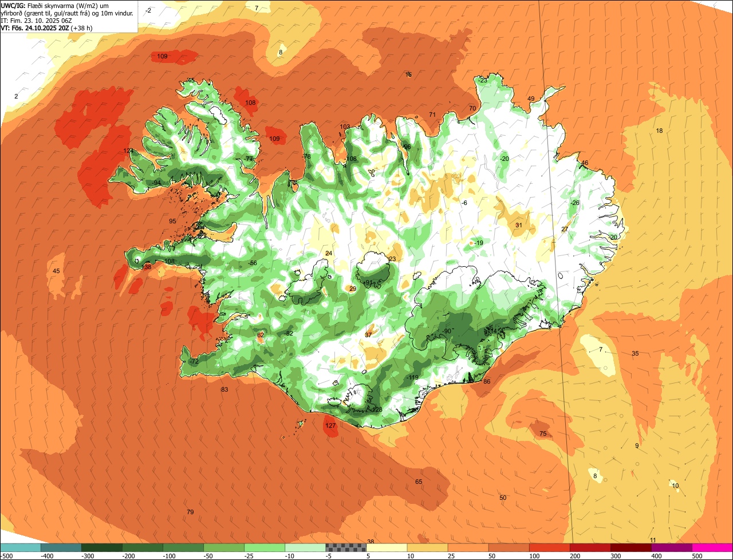Click the map value '18' in the northeast ocean

click(x=659, y=131)
